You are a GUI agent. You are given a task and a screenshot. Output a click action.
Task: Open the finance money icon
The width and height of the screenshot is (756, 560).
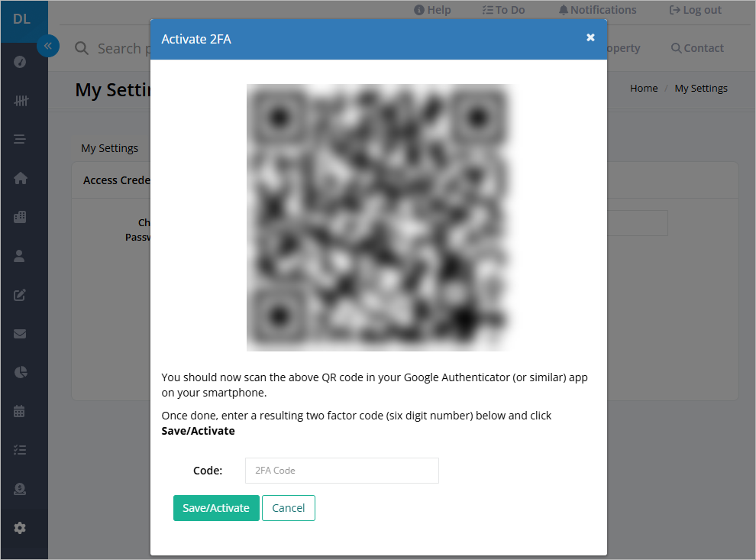point(20,488)
